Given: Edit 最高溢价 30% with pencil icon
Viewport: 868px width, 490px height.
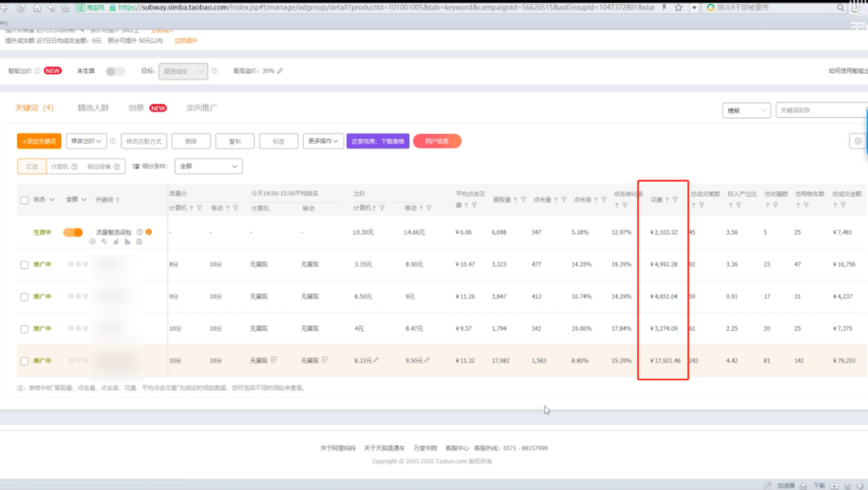Looking at the screenshot, I should [x=280, y=71].
